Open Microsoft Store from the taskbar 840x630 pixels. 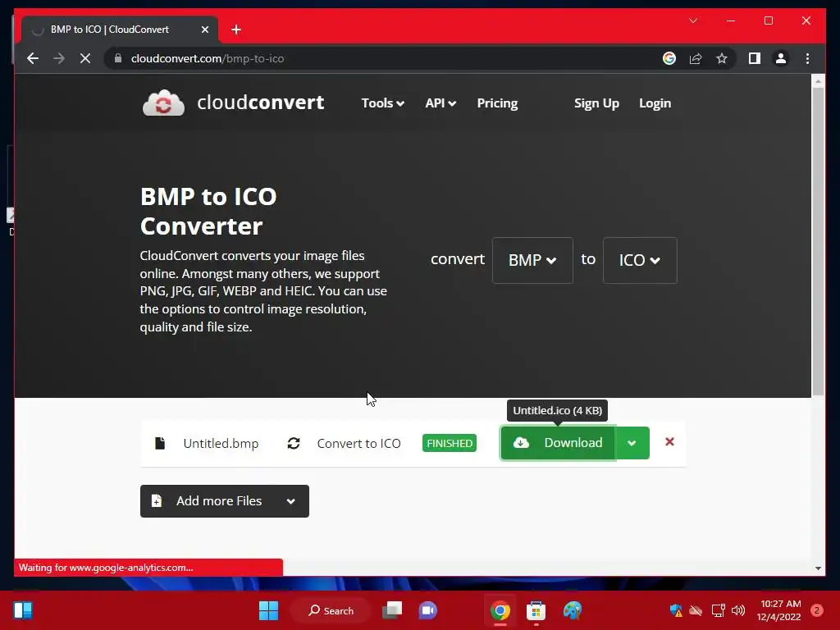click(536, 610)
